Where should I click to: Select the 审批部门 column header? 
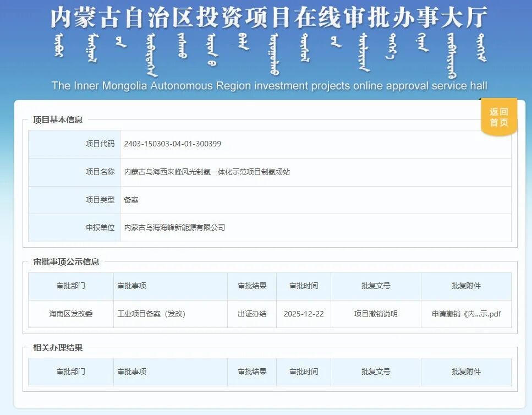(72, 286)
